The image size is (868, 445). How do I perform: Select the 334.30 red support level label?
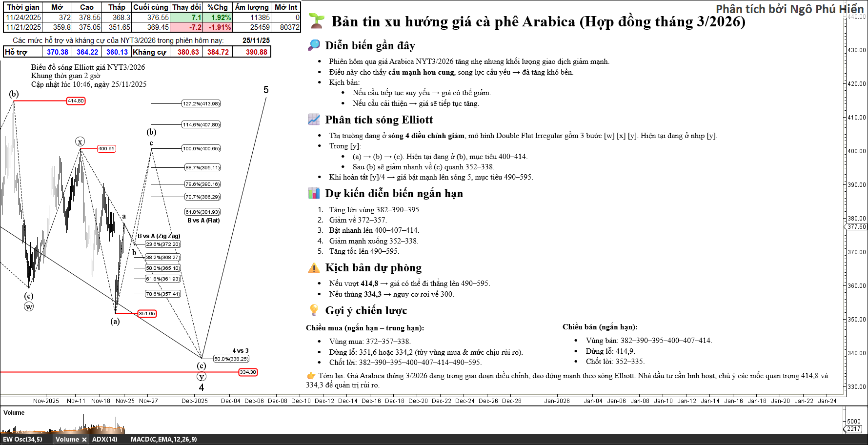[x=247, y=372]
